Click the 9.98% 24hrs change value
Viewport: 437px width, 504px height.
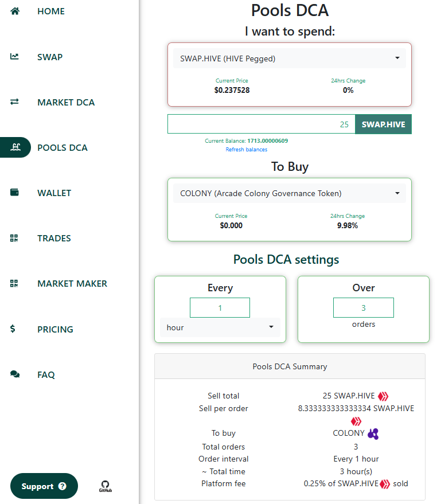click(348, 226)
